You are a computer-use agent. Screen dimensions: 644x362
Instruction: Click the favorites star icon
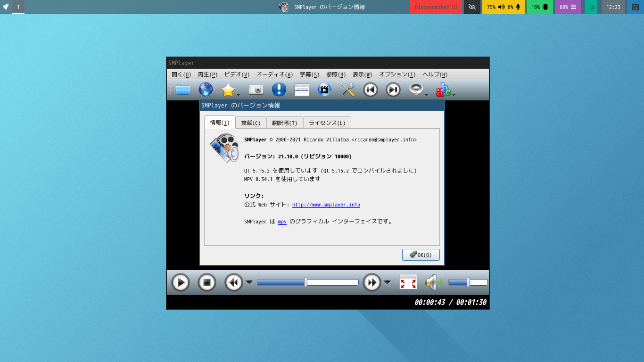(x=228, y=90)
